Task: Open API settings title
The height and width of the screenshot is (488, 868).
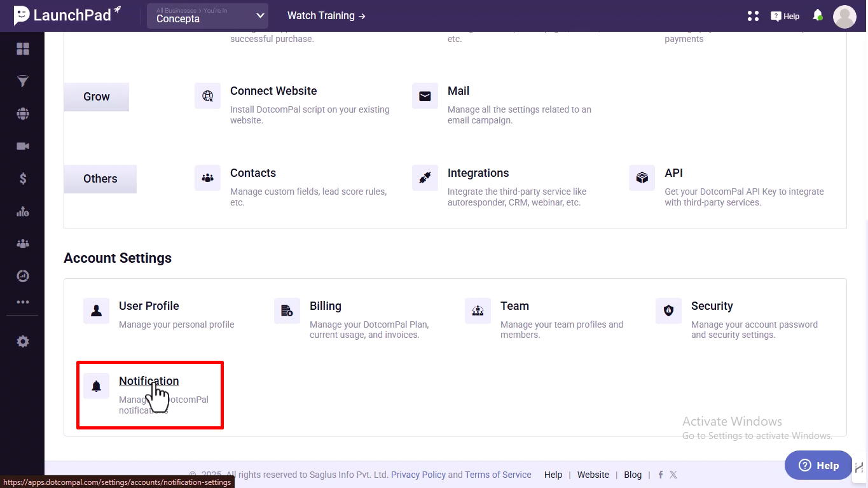Action: click(674, 173)
